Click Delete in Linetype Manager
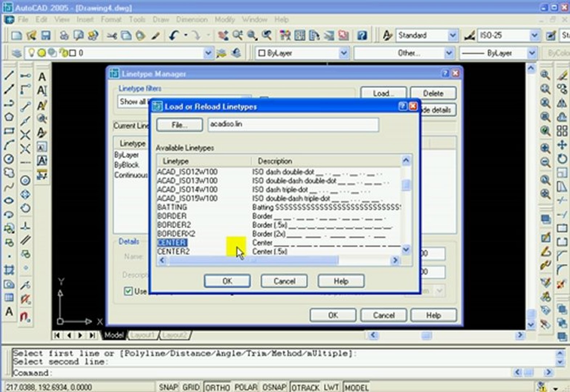570x392 pixels. click(x=433, y=93)
